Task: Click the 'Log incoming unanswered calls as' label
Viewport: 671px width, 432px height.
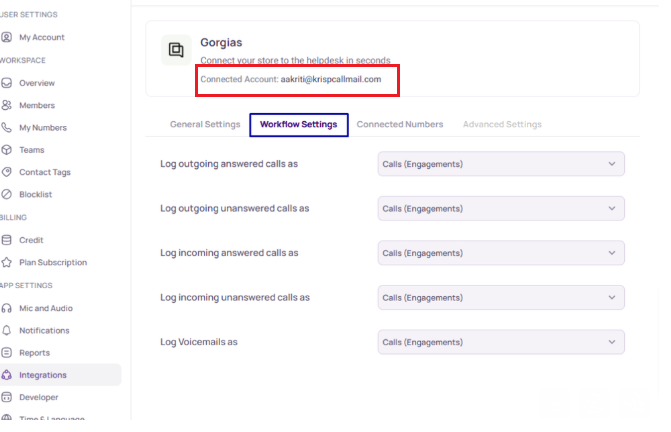Action: [x=235, y=297]
